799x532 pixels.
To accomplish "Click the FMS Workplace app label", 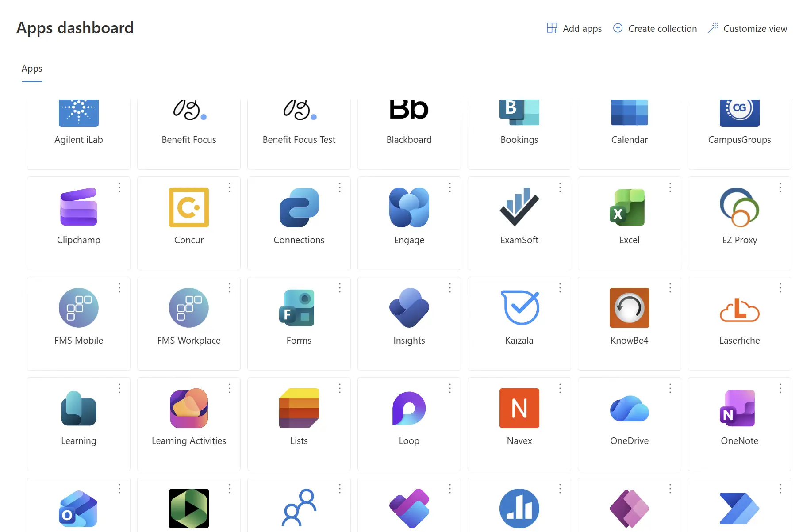I will click(189, 341).
